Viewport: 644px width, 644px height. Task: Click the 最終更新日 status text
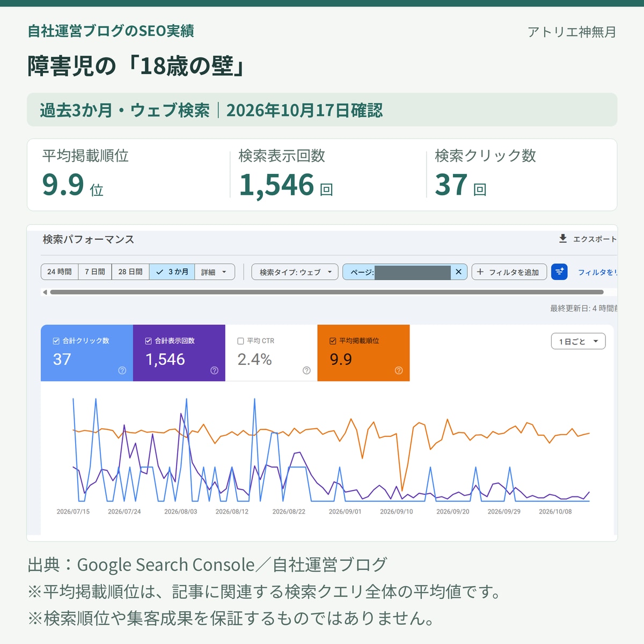click(583, 308)
